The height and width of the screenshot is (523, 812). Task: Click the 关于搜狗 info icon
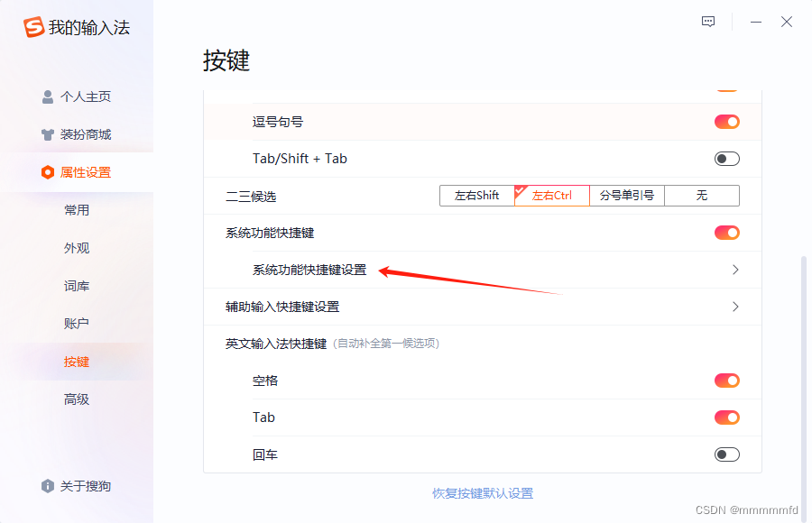click(48, 486)
